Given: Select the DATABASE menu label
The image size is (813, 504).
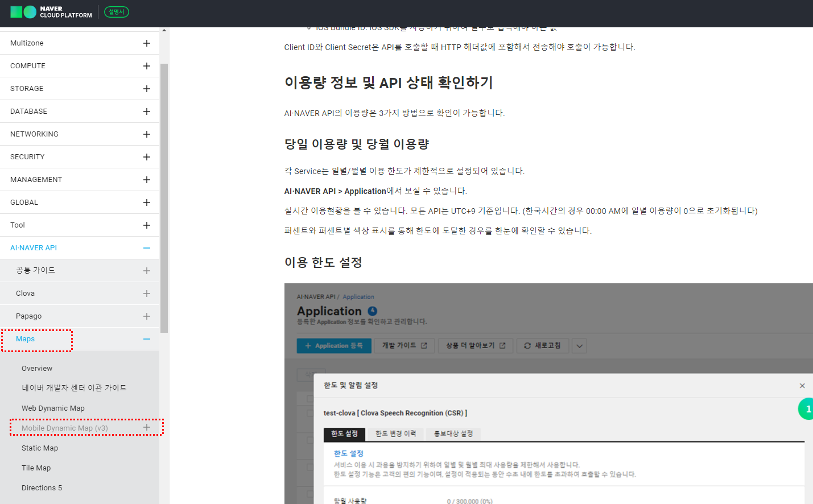Looking at the screenshot, I should [x=28, y=111].
